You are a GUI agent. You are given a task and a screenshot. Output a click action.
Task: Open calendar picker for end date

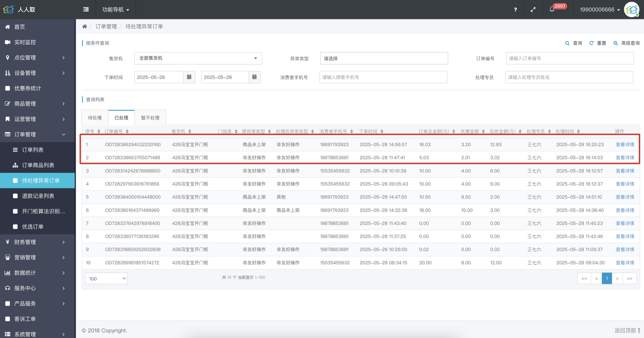tap(254, 77)
